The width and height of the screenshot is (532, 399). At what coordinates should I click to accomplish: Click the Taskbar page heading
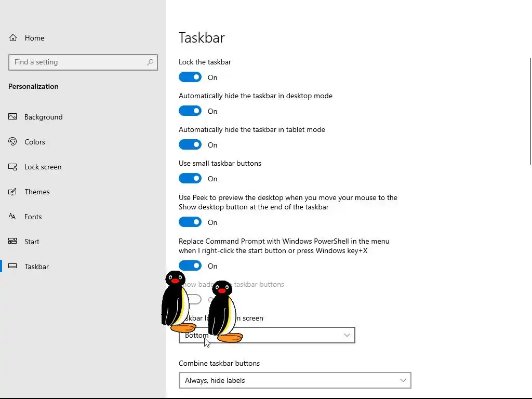[x=202, y=37]
